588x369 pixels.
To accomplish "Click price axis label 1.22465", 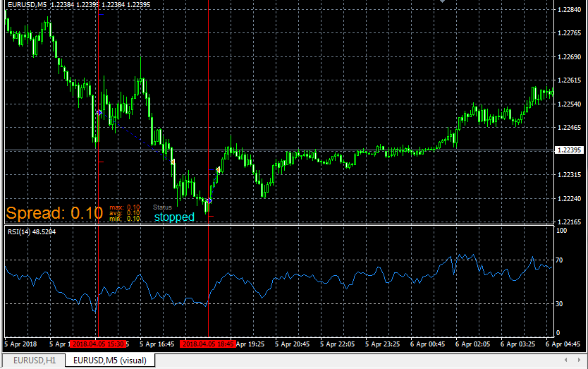I will (x=569, y=128).
